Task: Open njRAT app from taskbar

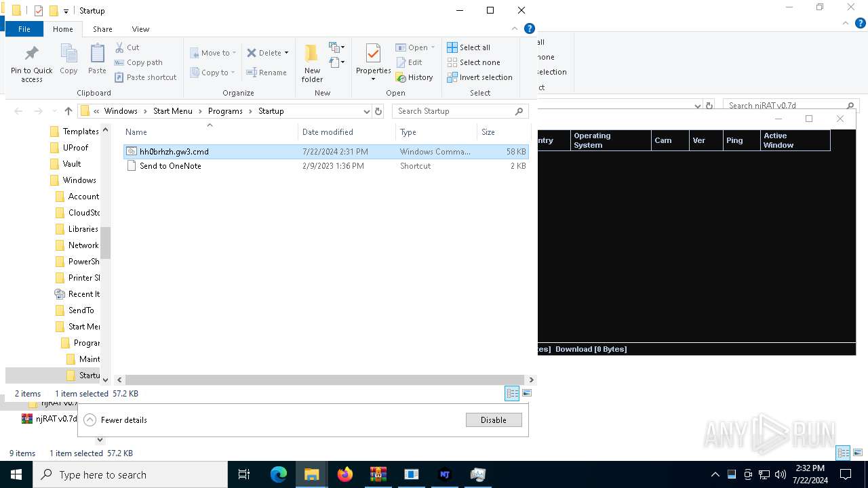Action: 445,474
